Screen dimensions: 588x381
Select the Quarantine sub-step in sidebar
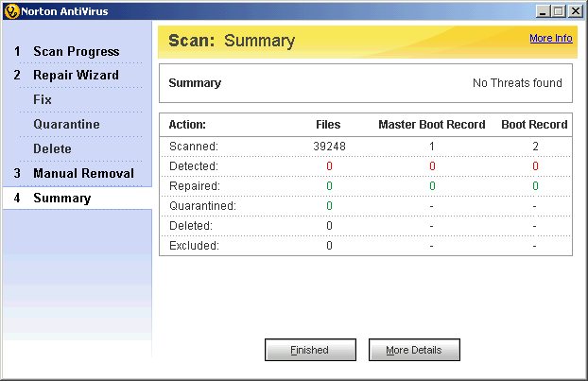click(x=66, y=124)
